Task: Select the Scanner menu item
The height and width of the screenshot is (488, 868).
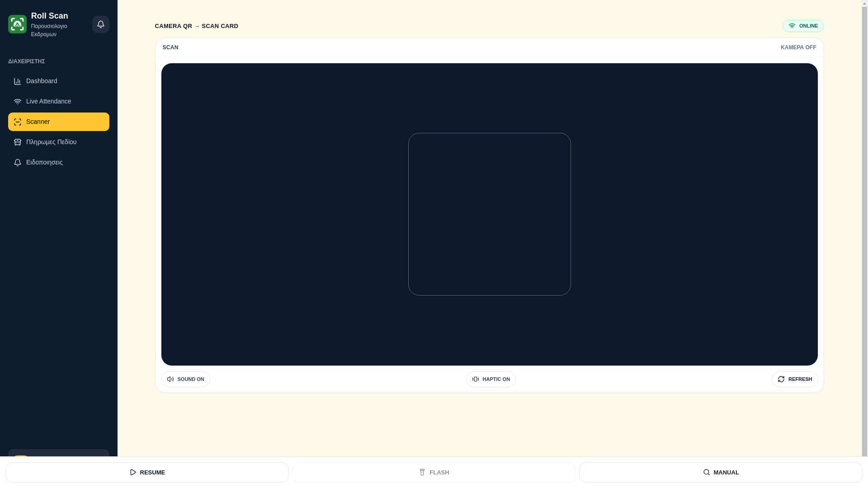Action: (x=59, y=122)
